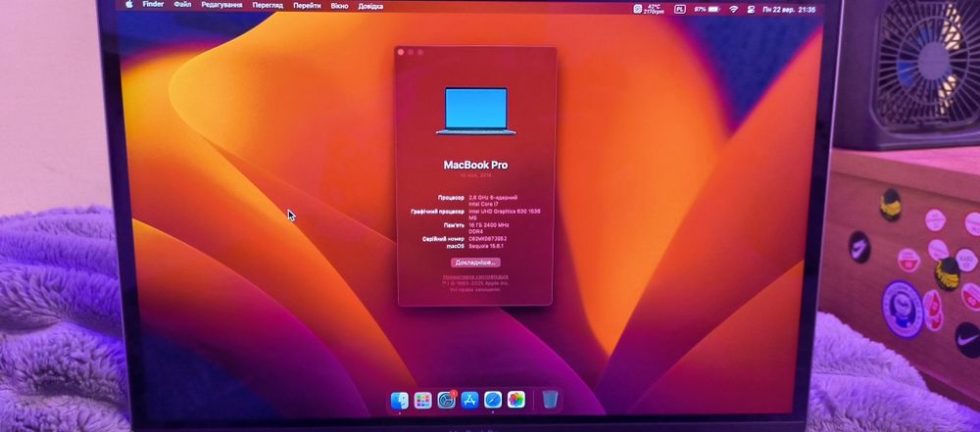Click the date and time Пн 22 вер. 21:35
Screen dimensions: 980x432
(x=789, y=10)
